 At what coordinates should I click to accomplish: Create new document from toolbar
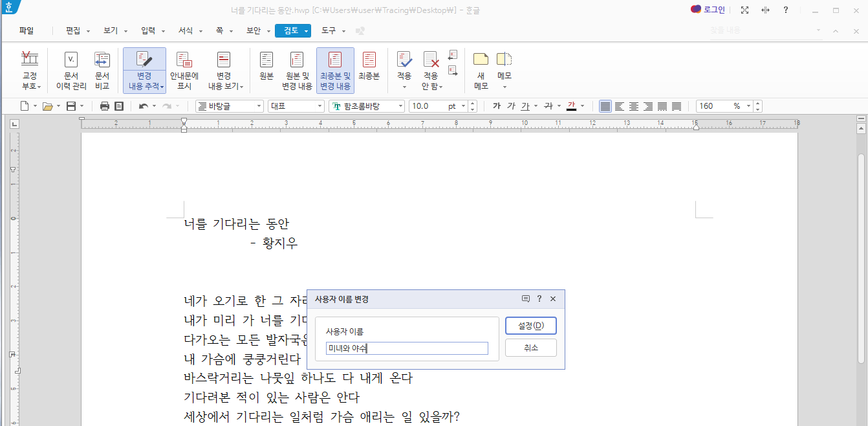25,106
